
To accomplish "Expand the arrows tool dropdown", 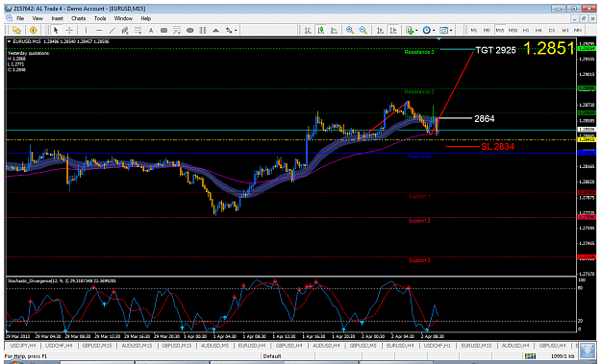I will pyautogui.click(x=236, y=31).
